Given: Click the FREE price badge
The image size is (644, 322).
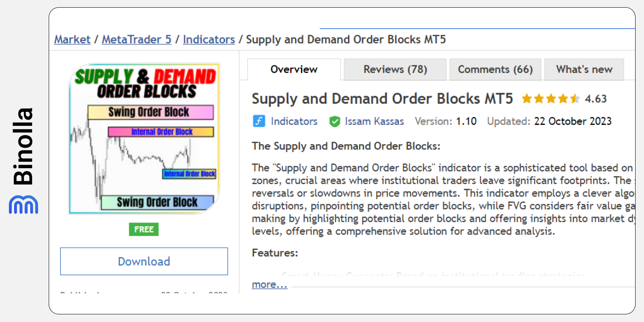Looking at the screenshot, I should (x=144, y=229).
